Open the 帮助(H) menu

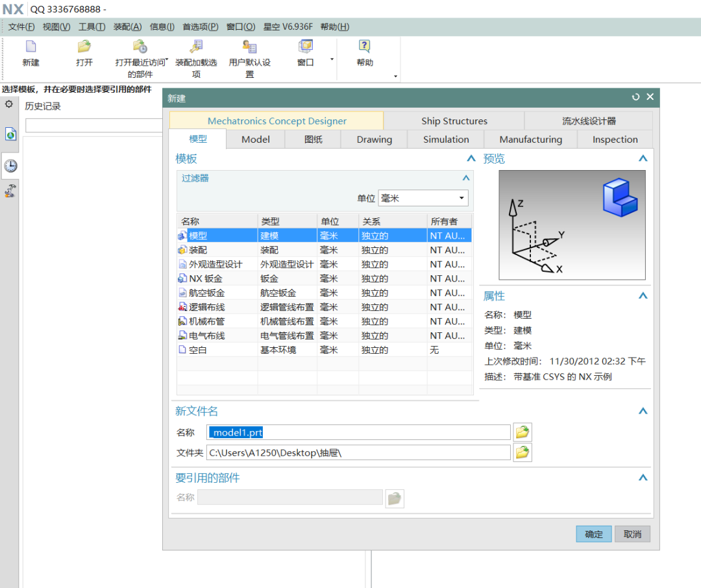[335, 27]
